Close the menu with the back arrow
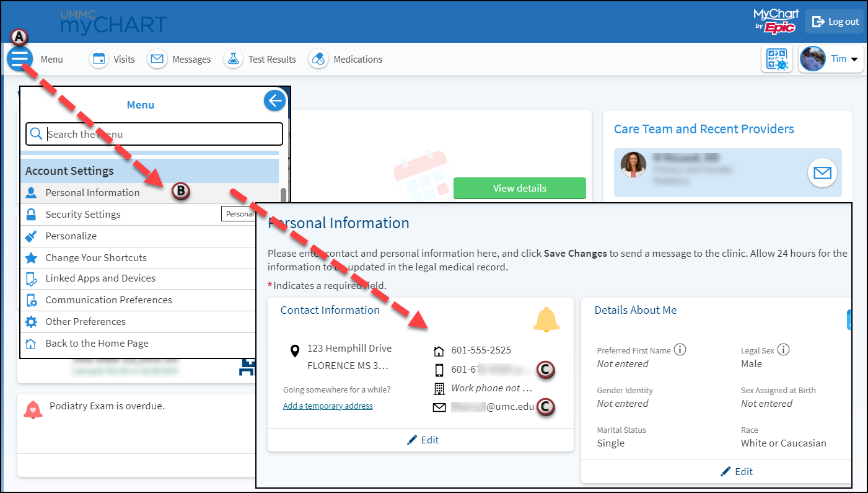The image size is (868, 493). (x=275, y=101)
